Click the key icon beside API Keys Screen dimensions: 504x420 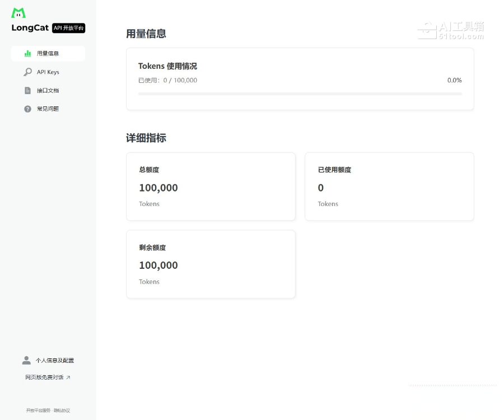click(27, 72)
